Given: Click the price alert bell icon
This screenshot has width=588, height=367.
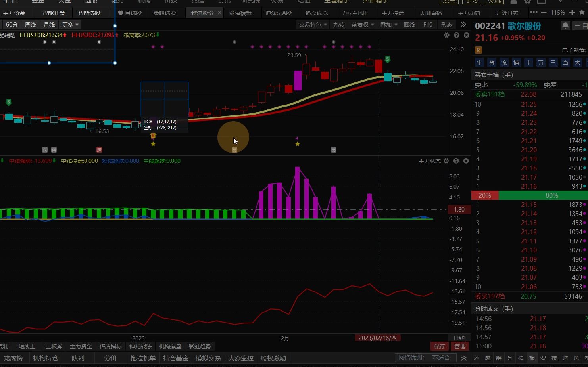Looking at the screenshot, I should pyautogui.click(x=565, y=26).
